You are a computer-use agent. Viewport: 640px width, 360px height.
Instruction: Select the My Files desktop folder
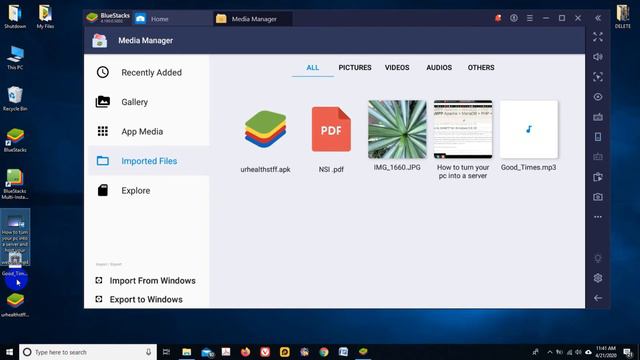tap(45, 16)
